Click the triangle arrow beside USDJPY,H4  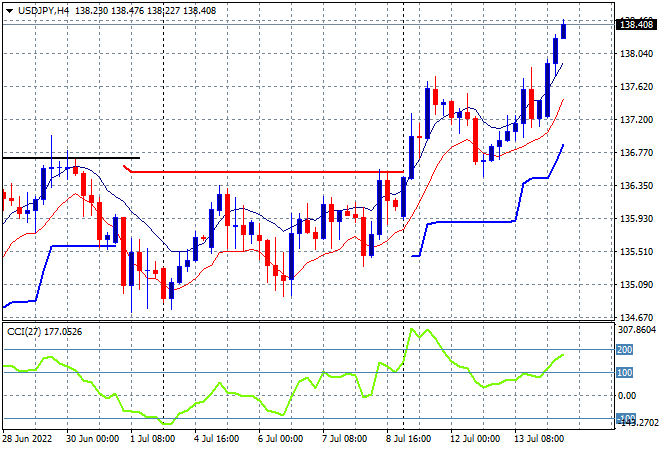point(9,11)
